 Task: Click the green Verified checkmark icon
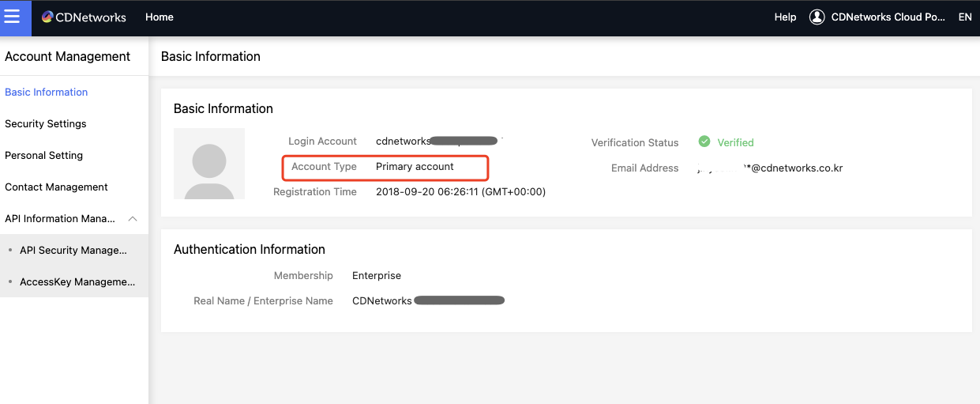point(704,142)
